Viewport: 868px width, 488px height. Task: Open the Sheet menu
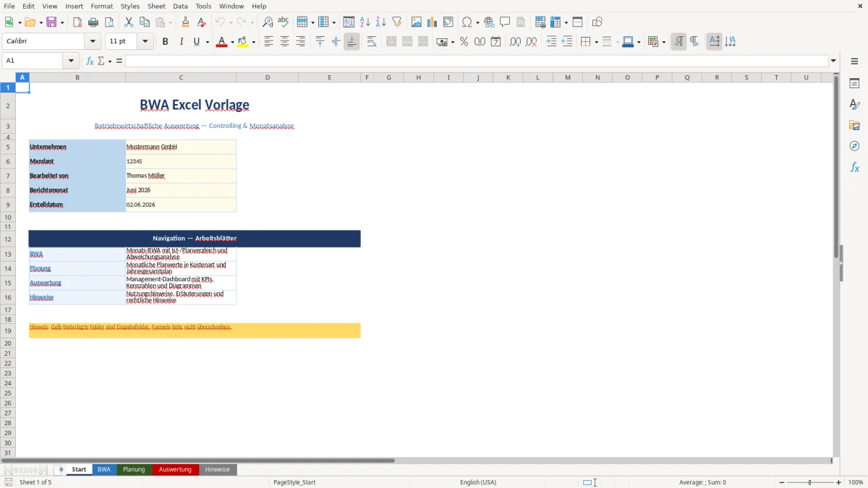coord(156,6)
